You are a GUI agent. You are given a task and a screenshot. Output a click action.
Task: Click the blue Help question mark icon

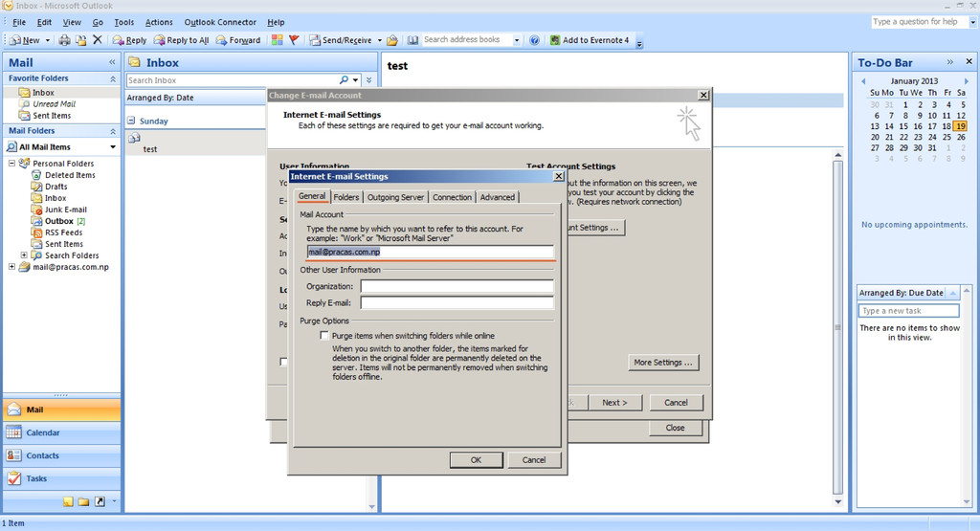[x=534, y=40]
